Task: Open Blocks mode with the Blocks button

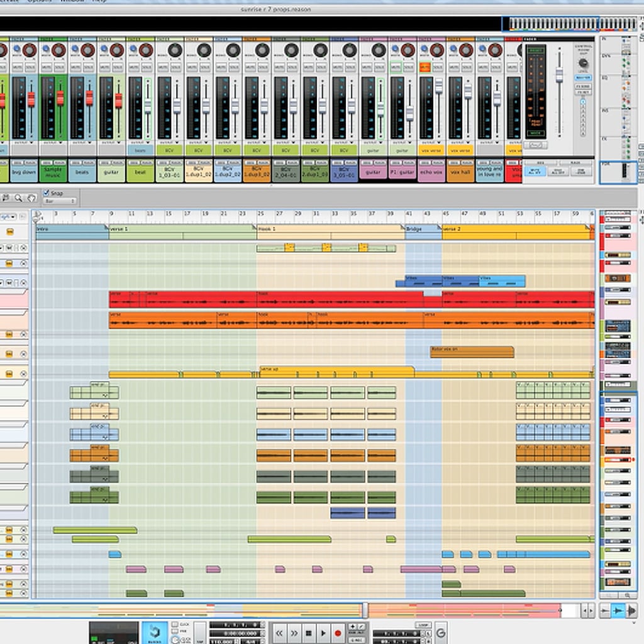Action: coord(155,633)
